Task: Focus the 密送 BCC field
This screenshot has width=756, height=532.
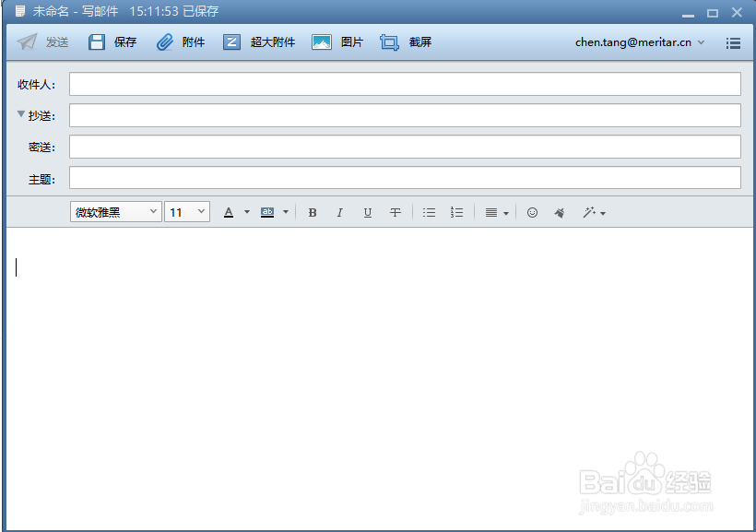Action: pos(405,147)
